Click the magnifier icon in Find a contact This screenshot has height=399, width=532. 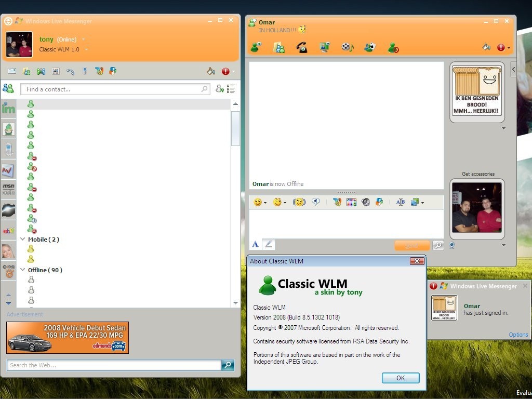204,89
